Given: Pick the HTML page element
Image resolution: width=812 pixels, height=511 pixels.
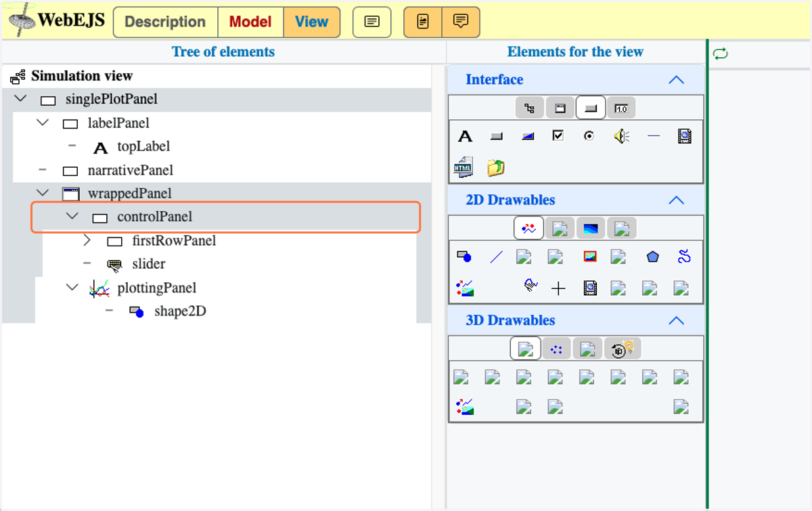Looking at the screenshot, I should [464, 166].
